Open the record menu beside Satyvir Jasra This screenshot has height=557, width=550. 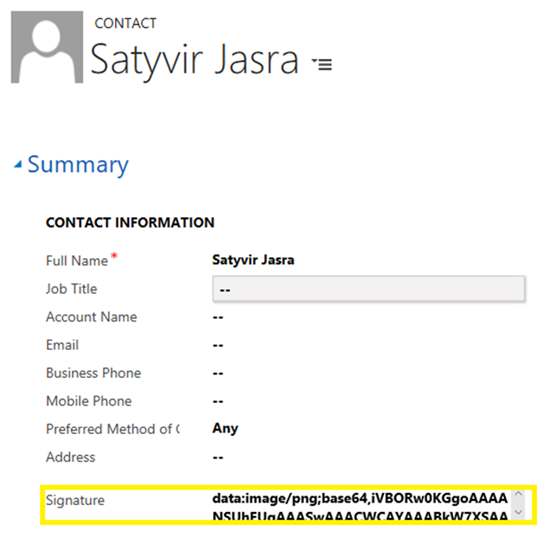pyautogui.click(x=322, y=64)
